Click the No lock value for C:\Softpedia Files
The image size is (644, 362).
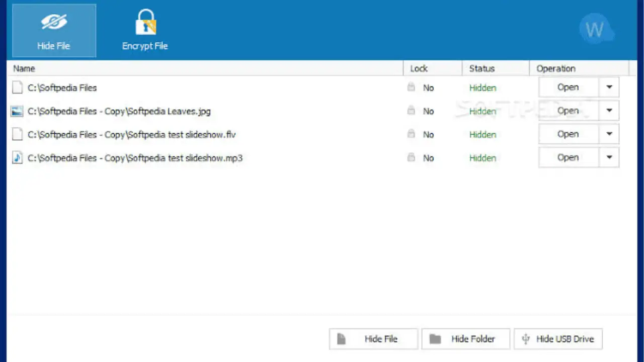pyautogui.click(x=428, y=87)
